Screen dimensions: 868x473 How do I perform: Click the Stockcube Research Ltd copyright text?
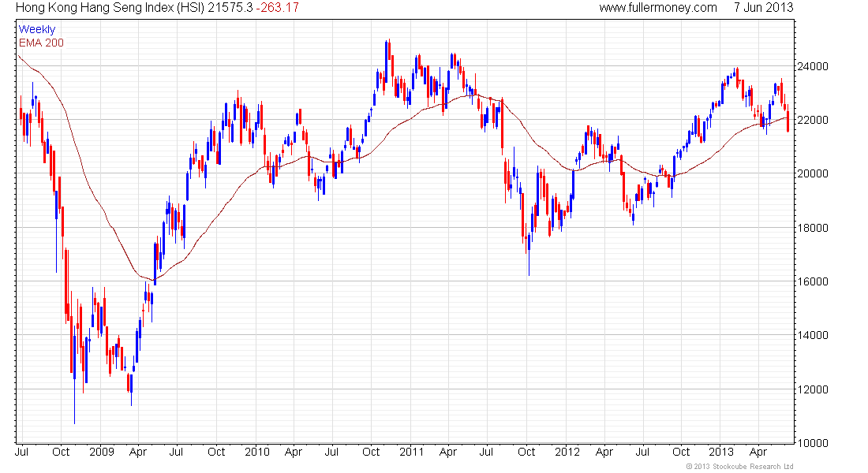pyautogui.click(x=739, y=467)
